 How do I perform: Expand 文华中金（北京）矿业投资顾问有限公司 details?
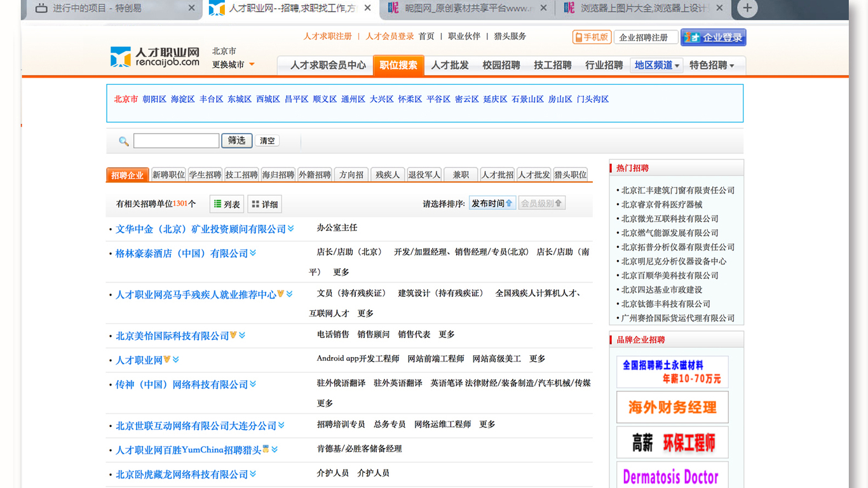coord(291,229)
